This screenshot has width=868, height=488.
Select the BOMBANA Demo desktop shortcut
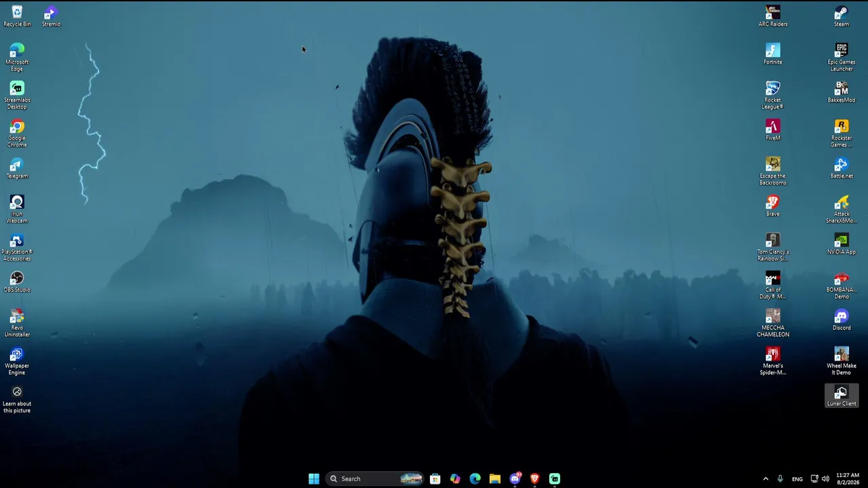(842, 285)
